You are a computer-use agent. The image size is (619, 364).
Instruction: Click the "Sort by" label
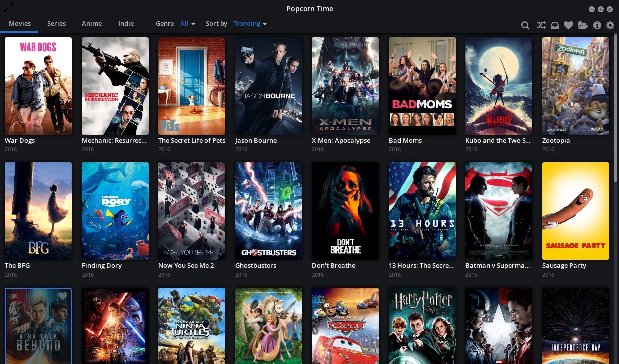tap(216, 23)
